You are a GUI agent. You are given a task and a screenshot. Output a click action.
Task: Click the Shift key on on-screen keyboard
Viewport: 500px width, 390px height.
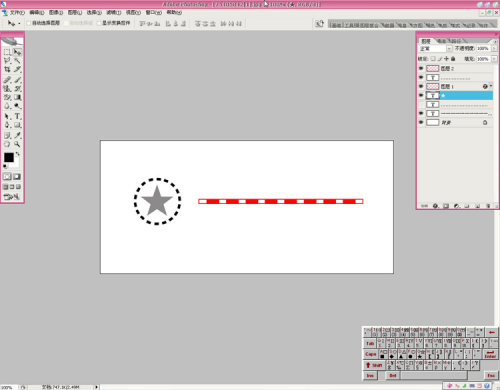click(374, 365)
